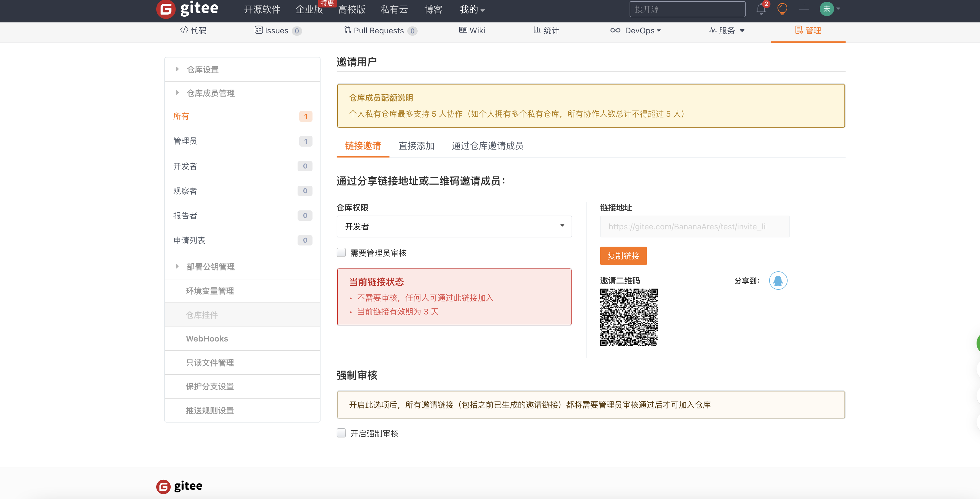Switch to 链接邀请 tab
This screenshot has width=980, height=499.
(363, 146)
